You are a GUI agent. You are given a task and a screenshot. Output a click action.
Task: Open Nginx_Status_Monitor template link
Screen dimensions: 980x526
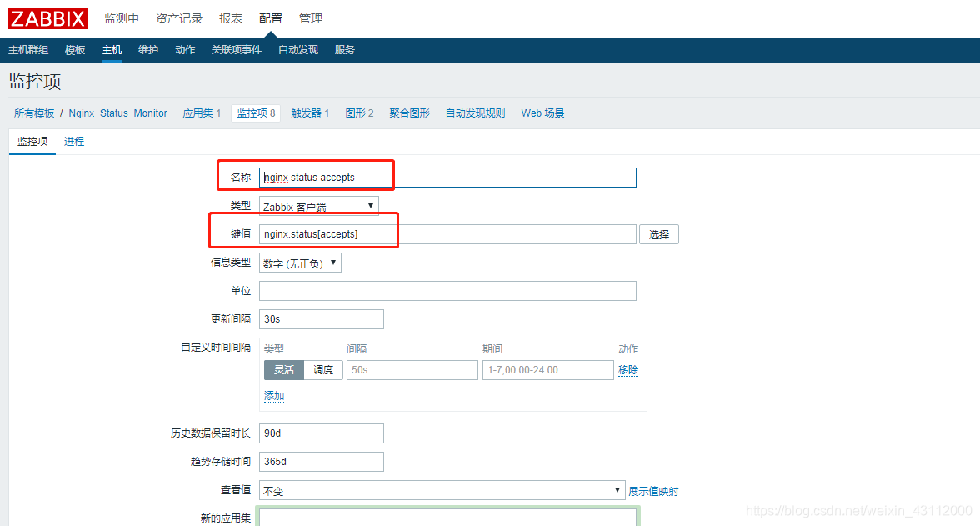(x=118, y=113)
